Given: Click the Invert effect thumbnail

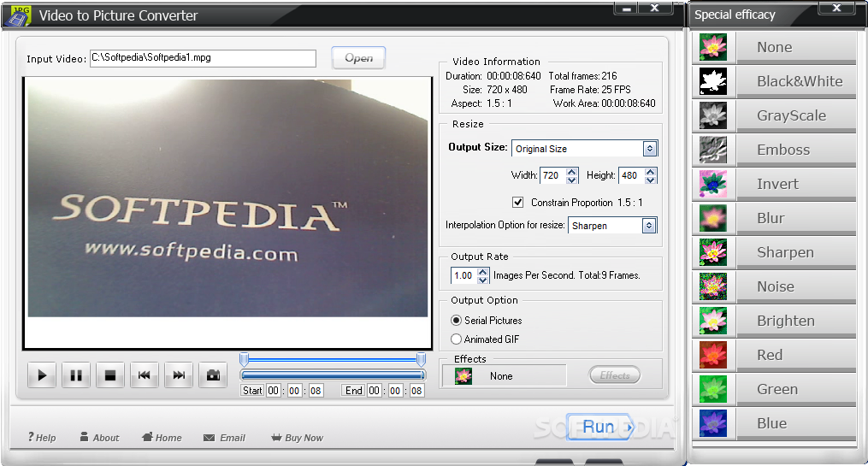Looking at the screenshot, I should 713,185.
